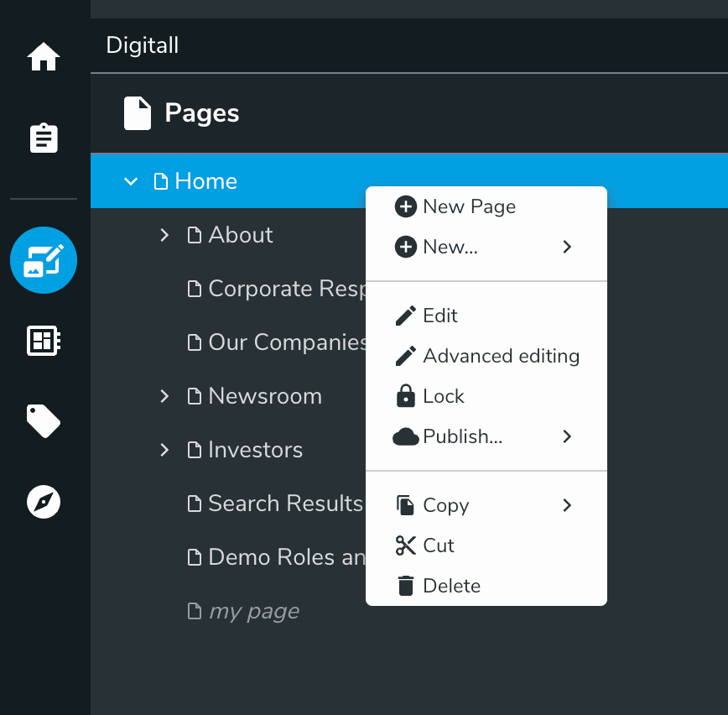
Task: Open the clipboard workflow icon in sidebar
Action: [44, 138]
